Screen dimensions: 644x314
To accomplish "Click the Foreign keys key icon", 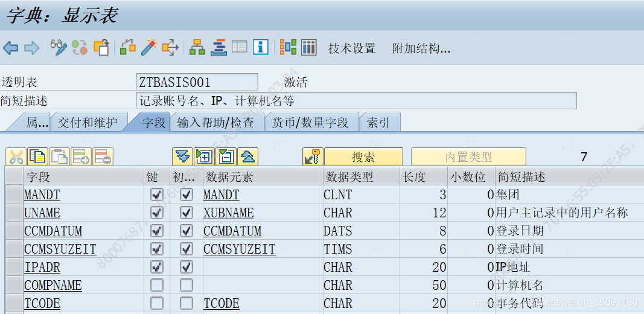I will [x=313, y=156].
